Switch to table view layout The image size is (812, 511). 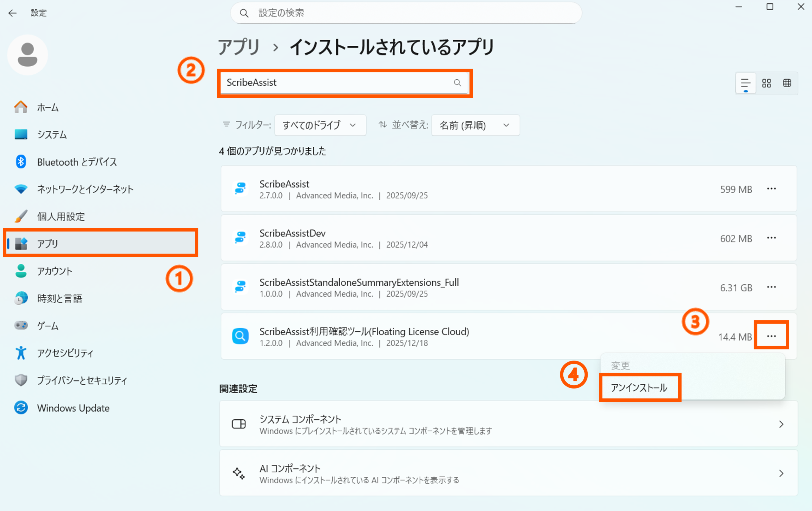787,83
